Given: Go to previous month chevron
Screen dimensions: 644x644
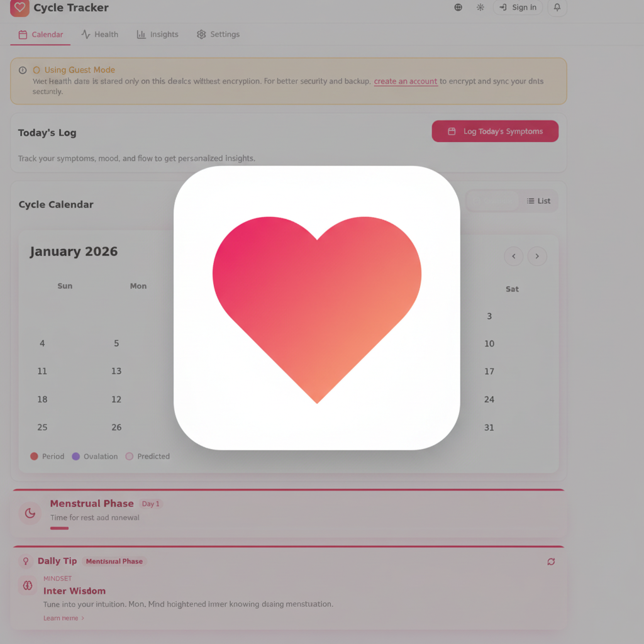Looking at the screenshot, I should point(513,257).
